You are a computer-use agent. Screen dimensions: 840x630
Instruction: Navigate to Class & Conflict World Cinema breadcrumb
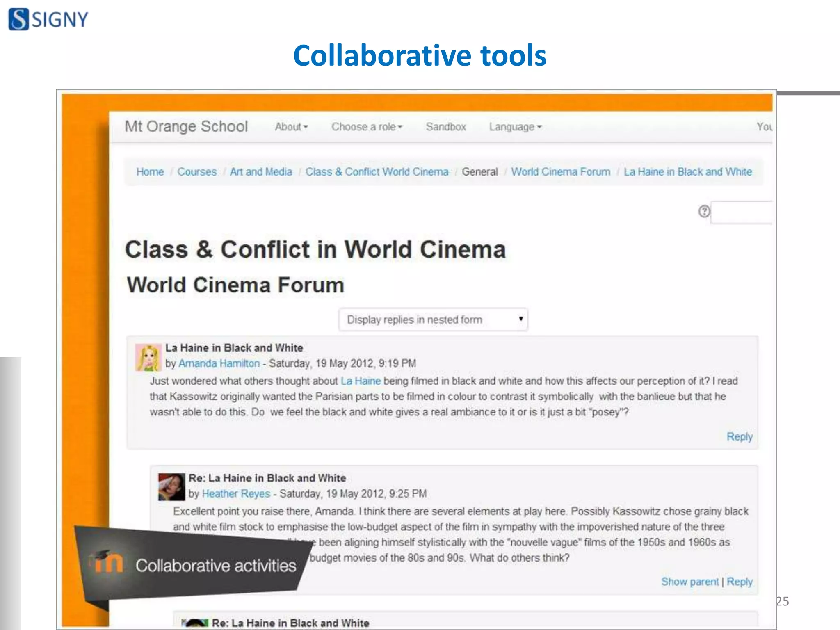point(377,171)
